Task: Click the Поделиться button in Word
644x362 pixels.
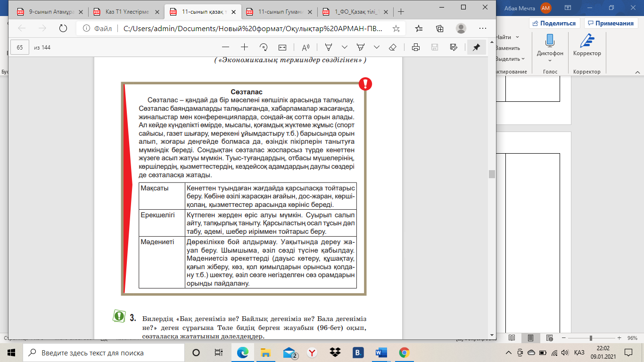Action: [x=554, y=23]
